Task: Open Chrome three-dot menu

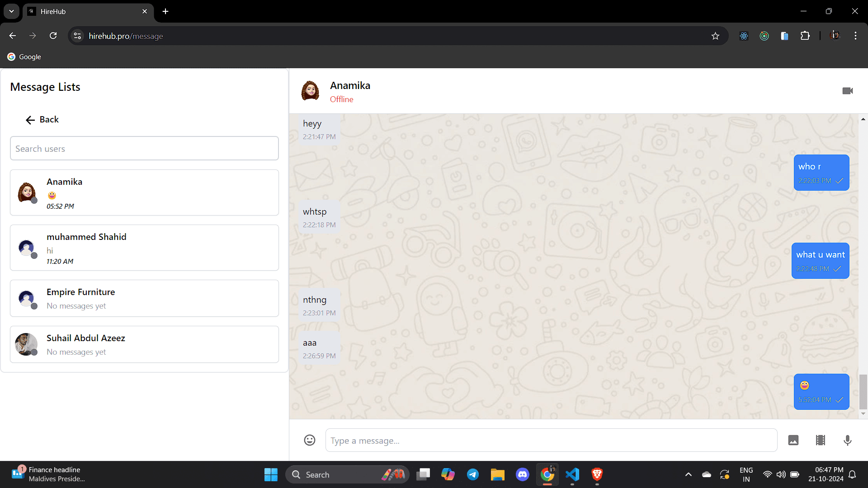Action: [x=855, y=36]
